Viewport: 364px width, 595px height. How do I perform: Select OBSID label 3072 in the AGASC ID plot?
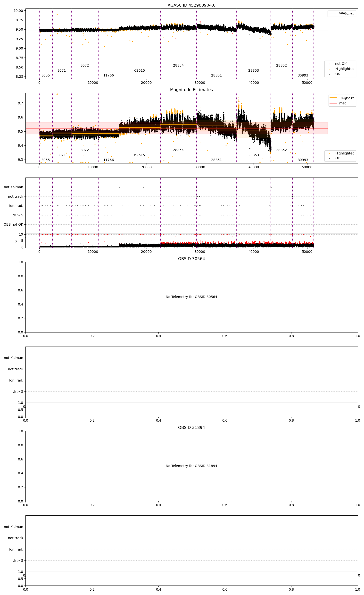[85, 66]
